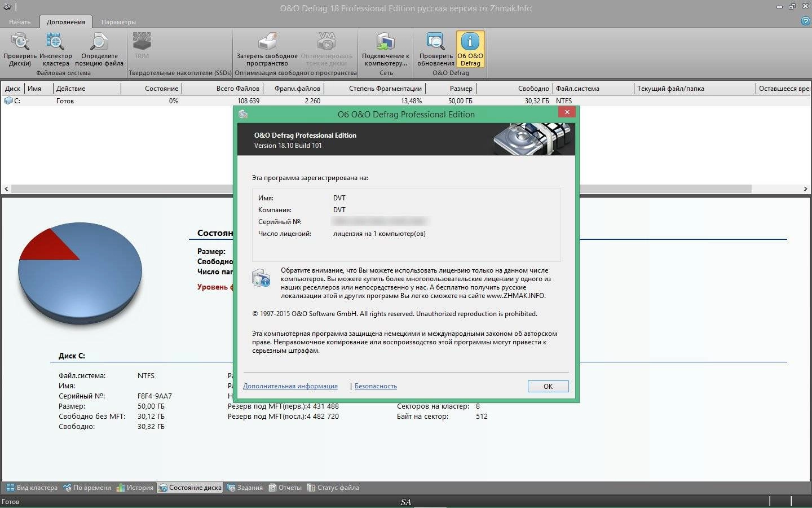Sort by Размер column header
This screenshot has height=508, width=812.
pyautogui.click(x=451, y=89)
